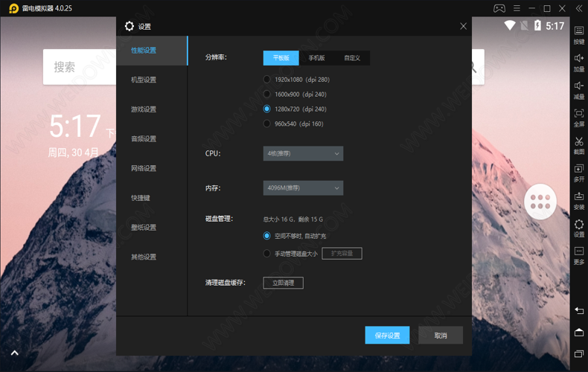Viewport: 588px width, 372px height.
Task: Choose the 960x540 (dpi 160) resolution
Action: click(x=267, y=124)
